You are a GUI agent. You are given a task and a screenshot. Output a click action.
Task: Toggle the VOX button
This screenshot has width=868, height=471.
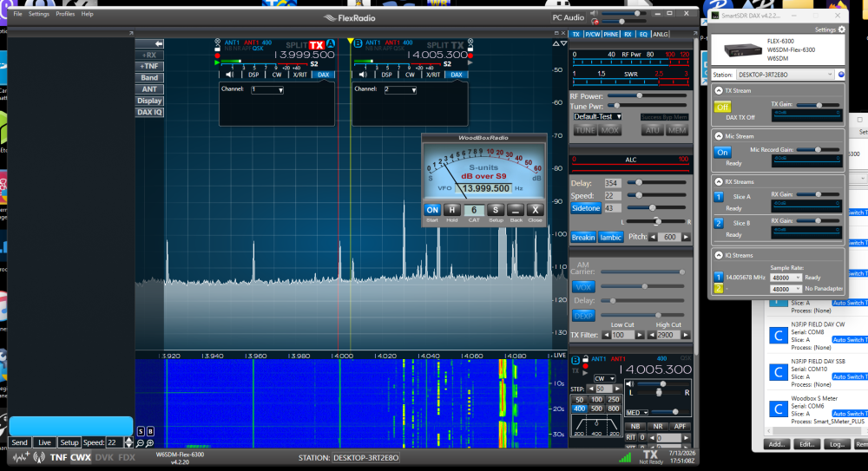coord(583,287)
